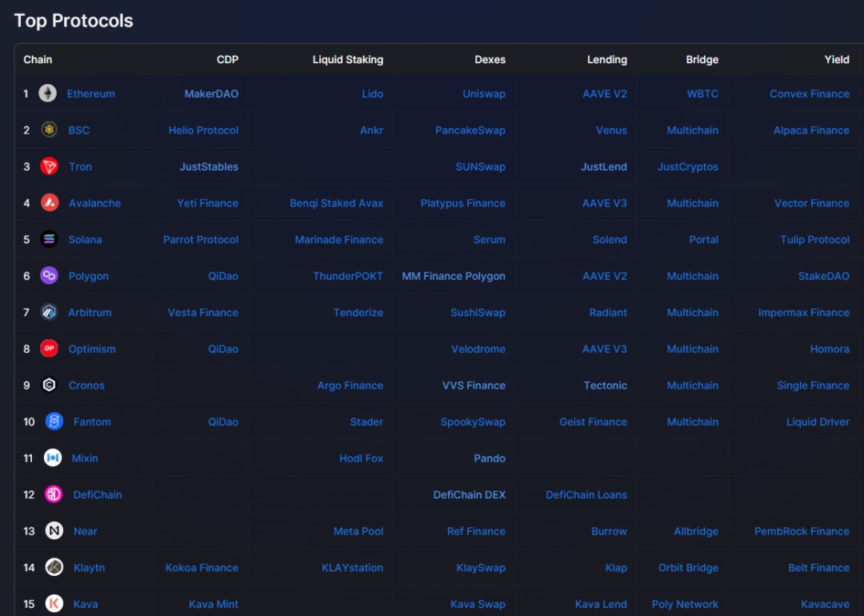The height and width of the screenshot is (616, 864).
Task: Click the Avalanche chain logo icon
Action: tap(50, 203)
